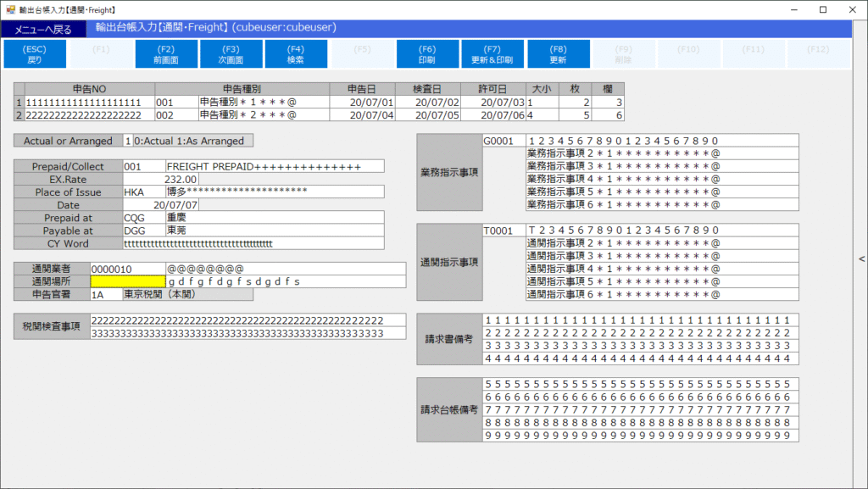The height and width of the screenshot is (489, 868).
Task: Click F7 更新&印刷 button
Action: pos(492,54)
